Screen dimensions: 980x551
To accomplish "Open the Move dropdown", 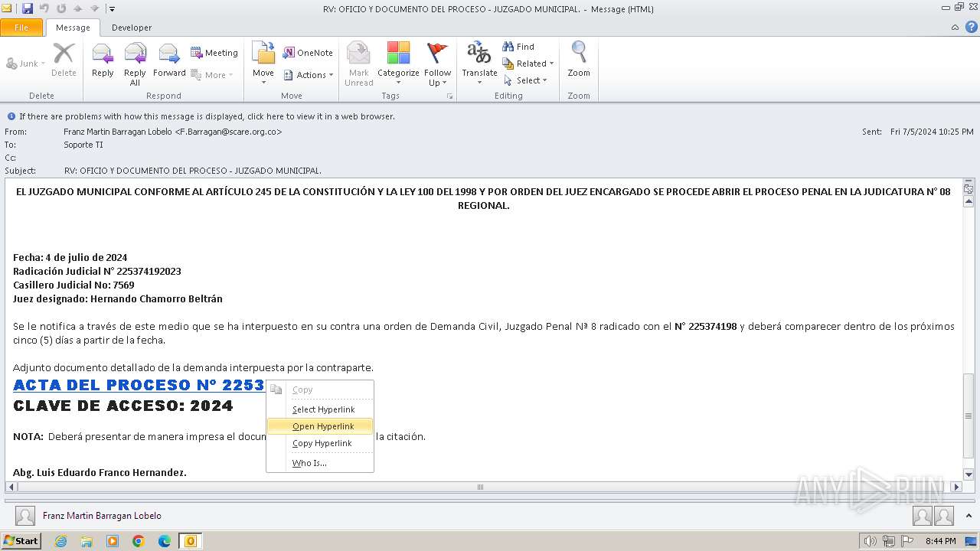I will point(263,64).
